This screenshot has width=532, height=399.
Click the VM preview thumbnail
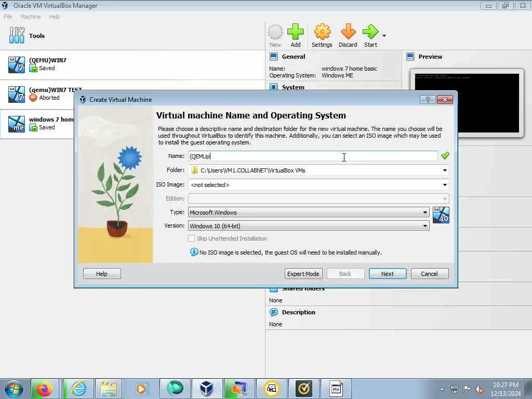(467, 103)
